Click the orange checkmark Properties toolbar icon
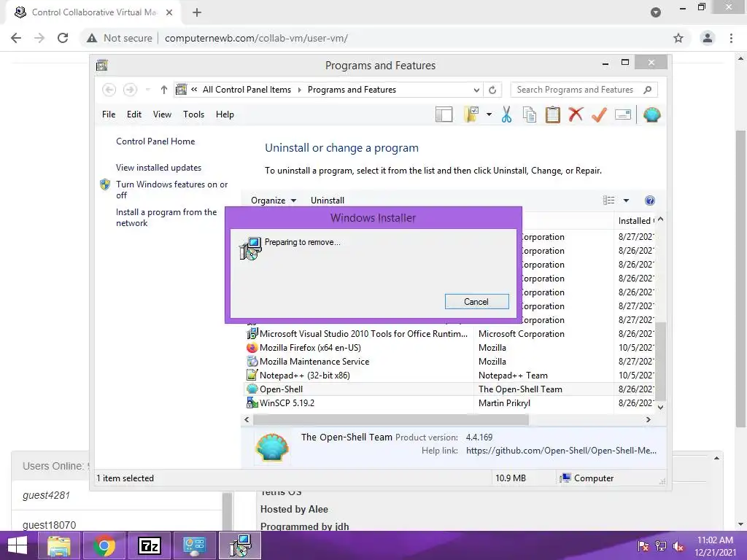 [x=600, y=114]
